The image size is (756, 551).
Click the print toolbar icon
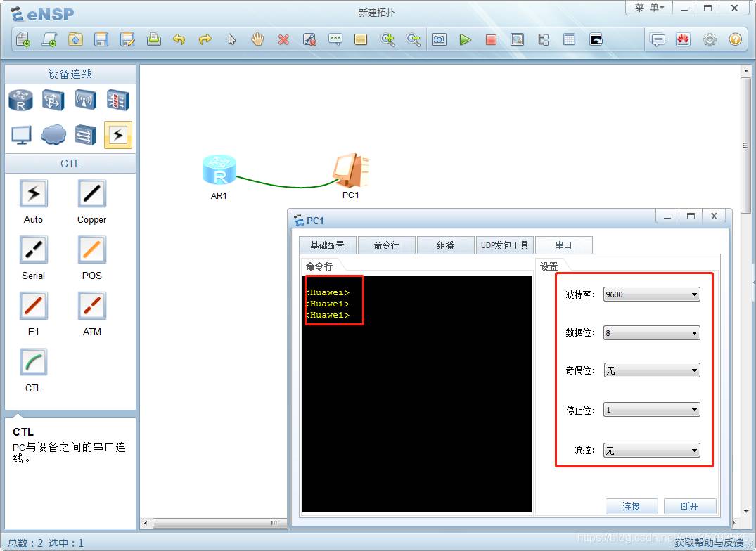click(154, 39)
